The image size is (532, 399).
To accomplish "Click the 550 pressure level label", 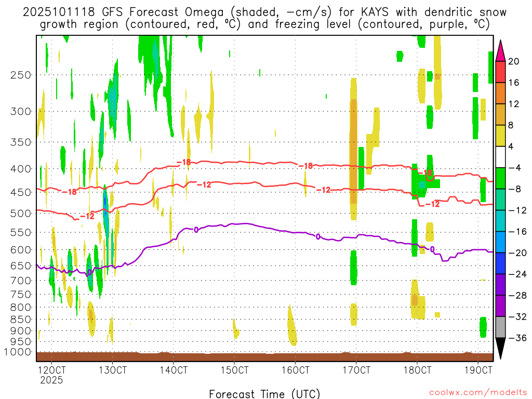I will tap(21, 232).
